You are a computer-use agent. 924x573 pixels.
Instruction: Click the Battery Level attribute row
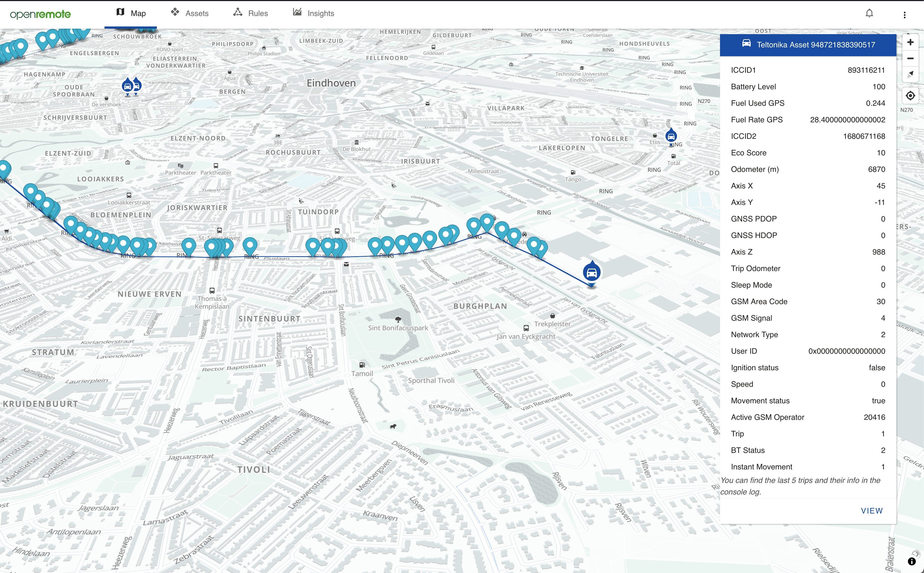coord(808,87)
